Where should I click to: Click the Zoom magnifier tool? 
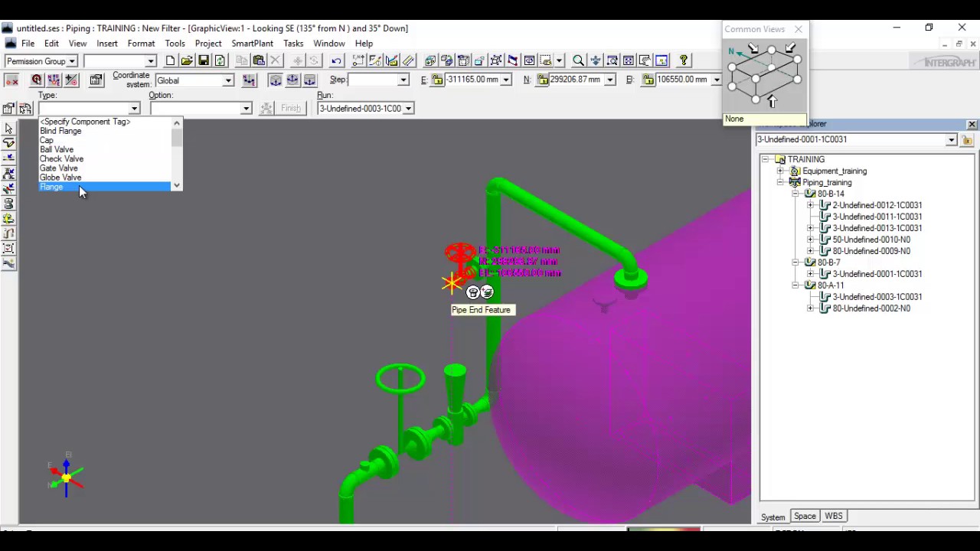pyautogui.click(x=578, y=60)
